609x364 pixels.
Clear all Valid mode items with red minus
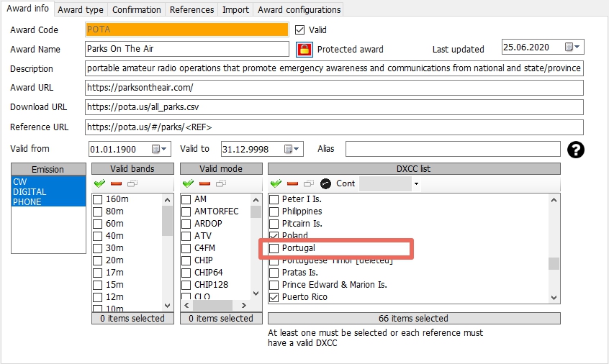204,183
